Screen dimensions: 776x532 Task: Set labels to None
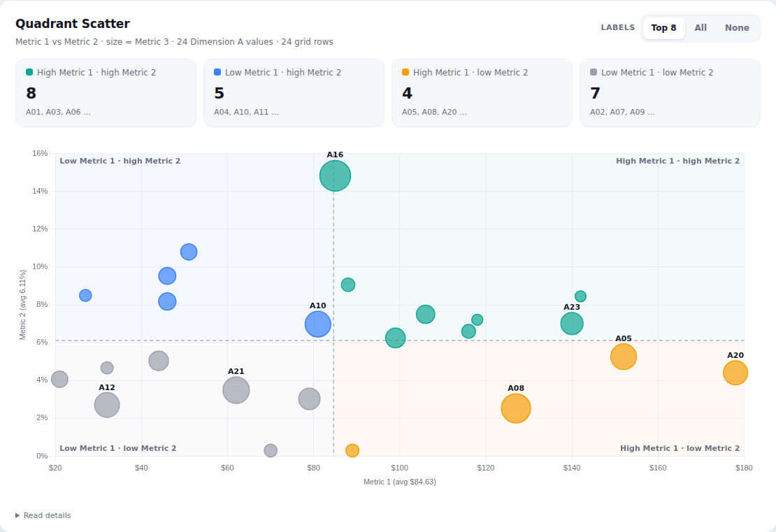click(737, 28)
